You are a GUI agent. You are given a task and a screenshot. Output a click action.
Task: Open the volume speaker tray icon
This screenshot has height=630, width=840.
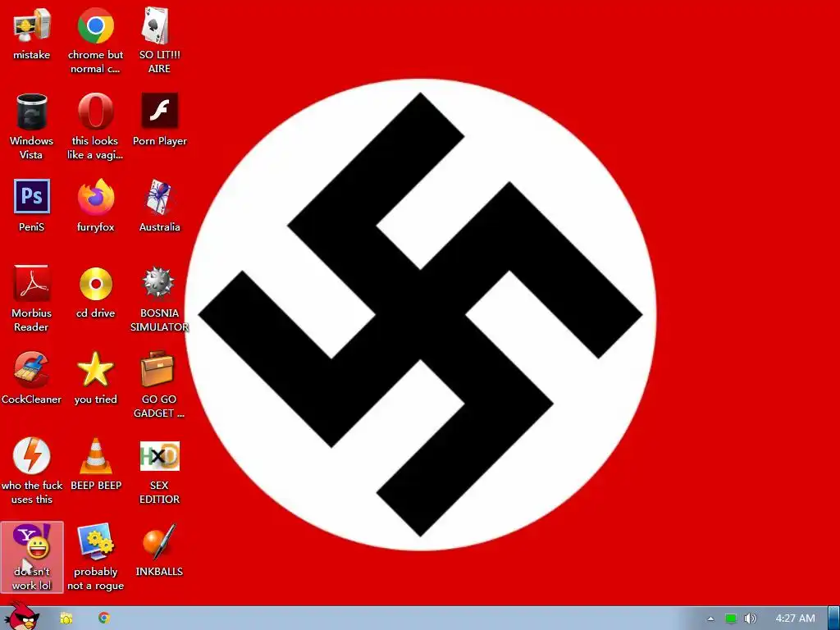click(750, 619)
